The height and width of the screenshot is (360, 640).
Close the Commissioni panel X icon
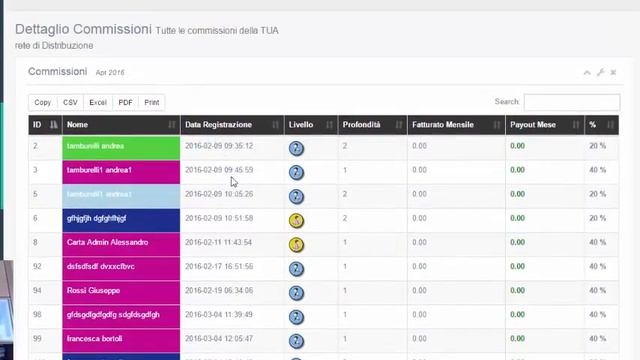coord(613,73)
